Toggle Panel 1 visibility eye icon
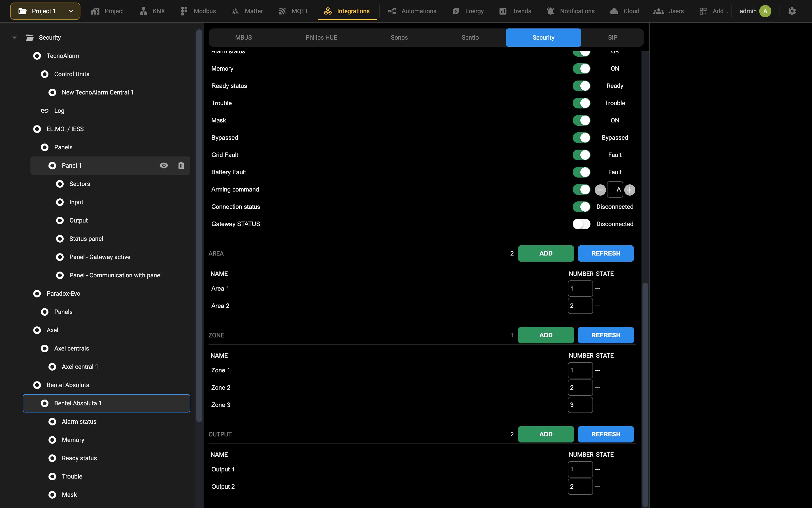 pos(164,165)
